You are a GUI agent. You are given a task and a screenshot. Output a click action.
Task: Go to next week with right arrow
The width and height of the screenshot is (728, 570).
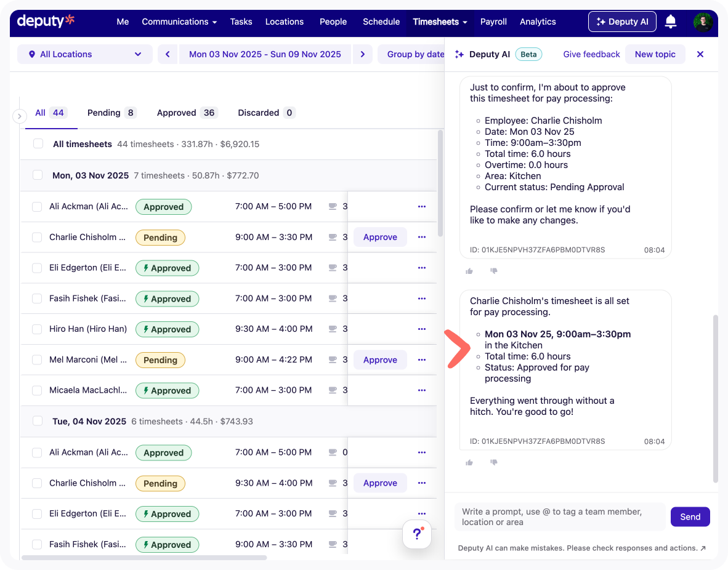[x=363, y=54]
